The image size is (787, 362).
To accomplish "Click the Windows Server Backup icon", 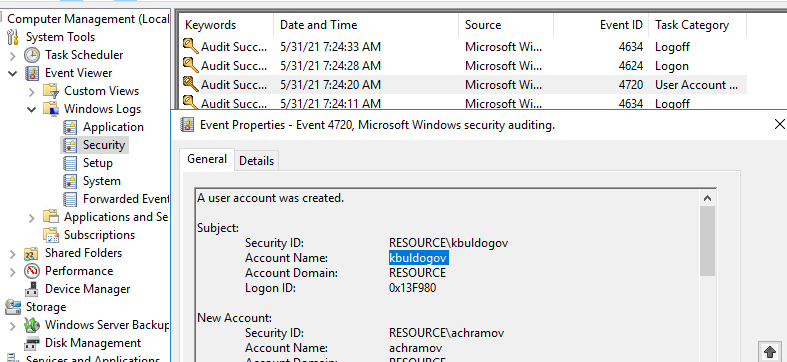I will (32, 325).
